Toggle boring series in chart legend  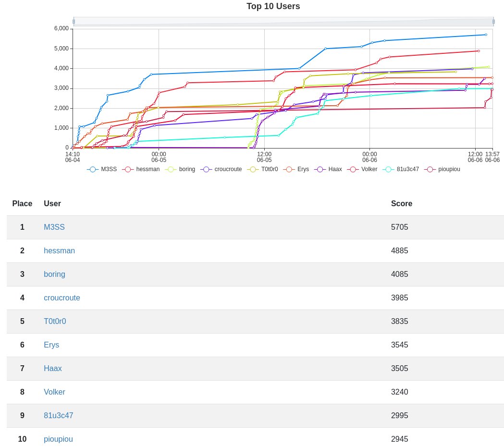[x=180, y=169]
